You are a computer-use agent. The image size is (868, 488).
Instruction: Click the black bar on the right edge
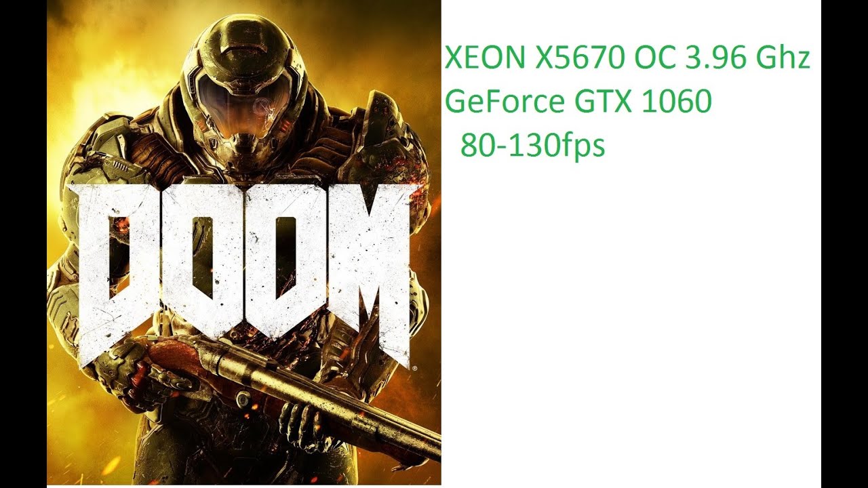844,244
